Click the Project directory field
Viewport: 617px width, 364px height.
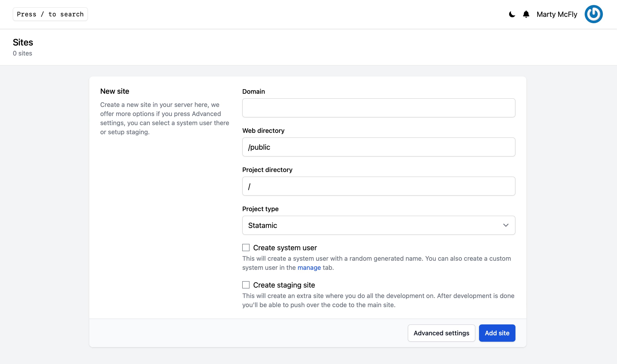[378, 186]
